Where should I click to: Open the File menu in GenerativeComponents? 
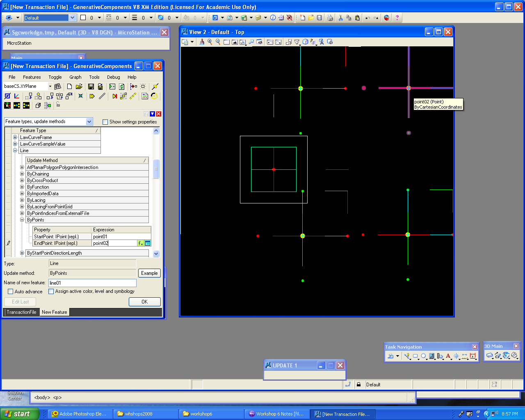coord(12,77)
